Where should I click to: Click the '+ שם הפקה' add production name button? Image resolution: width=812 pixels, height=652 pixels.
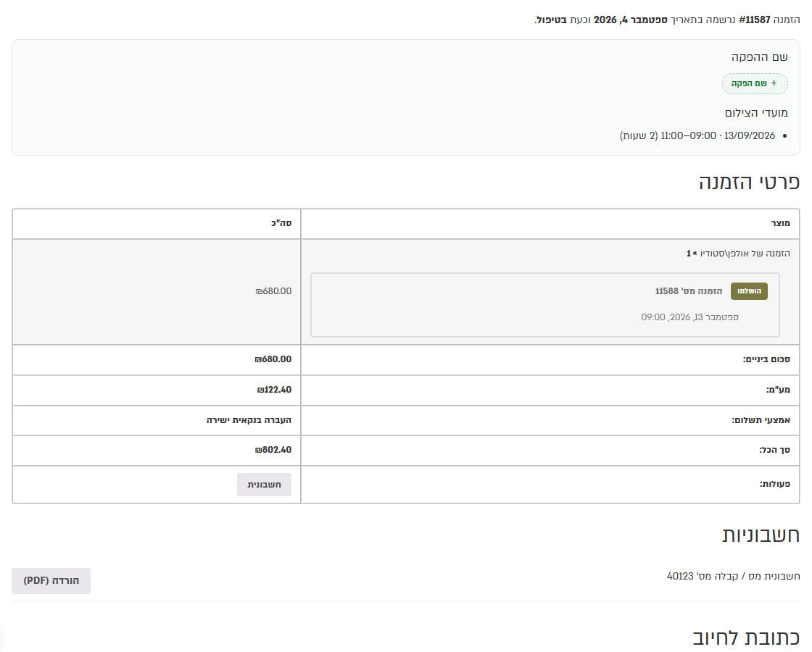click(755, 83)
